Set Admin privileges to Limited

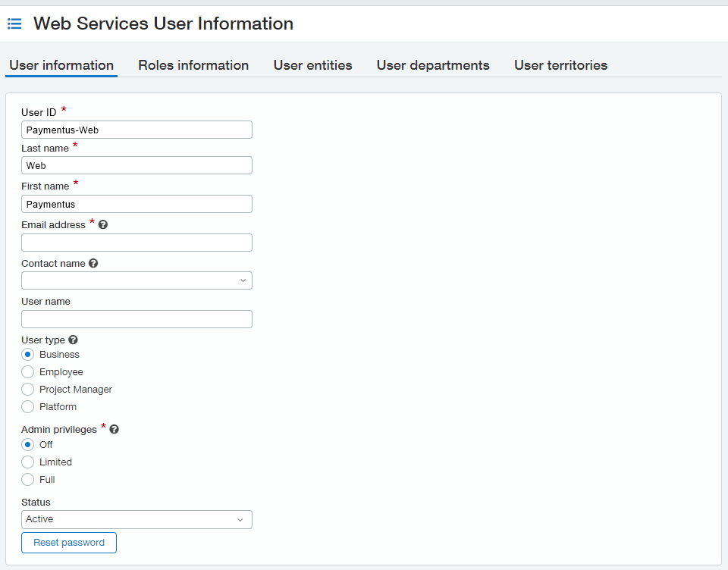tap(28, 462)
